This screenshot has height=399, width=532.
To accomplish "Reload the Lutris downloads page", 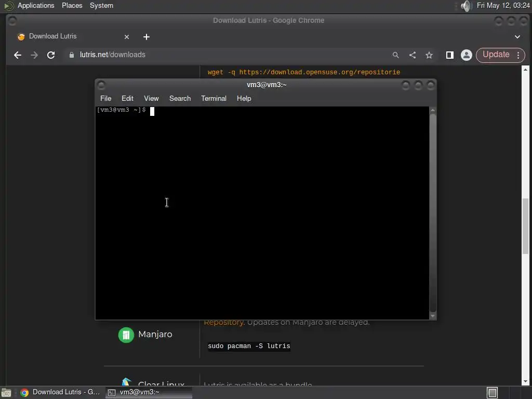I will pos(51,55).
